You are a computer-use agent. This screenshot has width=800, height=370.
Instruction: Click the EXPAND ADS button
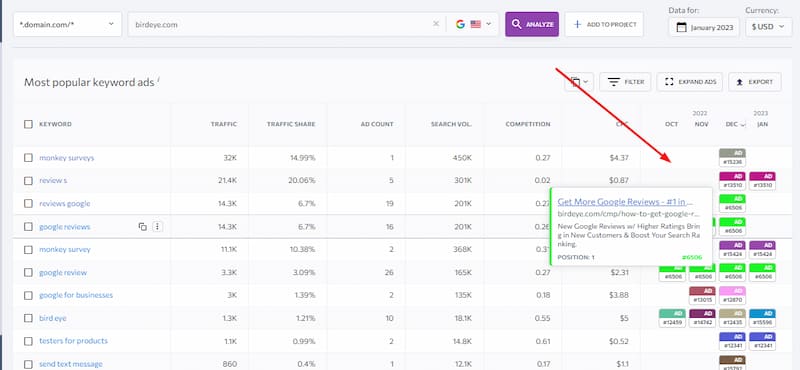(690, 82)
